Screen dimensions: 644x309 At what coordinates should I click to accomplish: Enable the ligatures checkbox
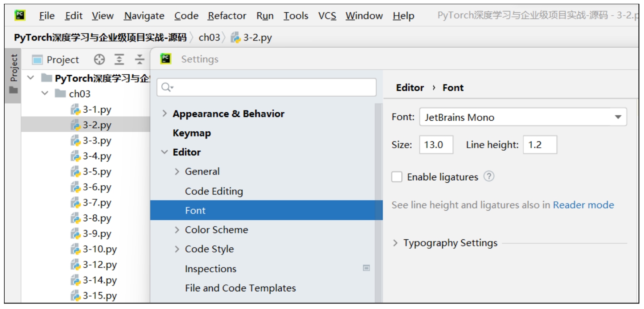397,176
